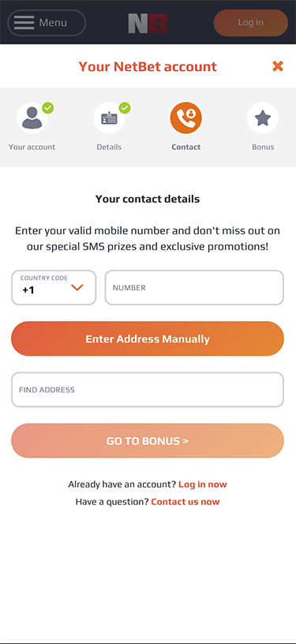Open the hamburger Menu icon
This screenshot has height=644, width=296.
click(x=24, y=23)
